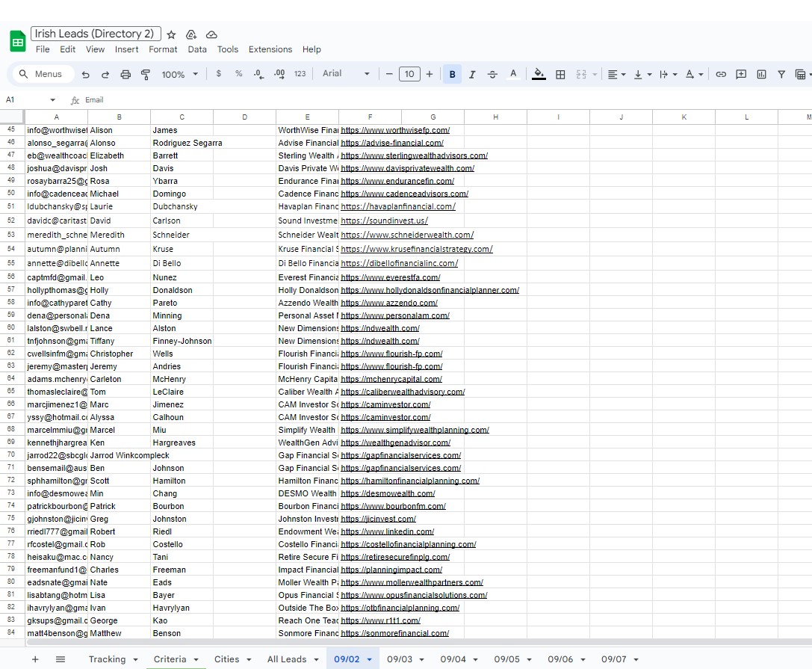This screenshot has width=812, height=669.
Task: Open the text color picker
Action: coord(513,74)
